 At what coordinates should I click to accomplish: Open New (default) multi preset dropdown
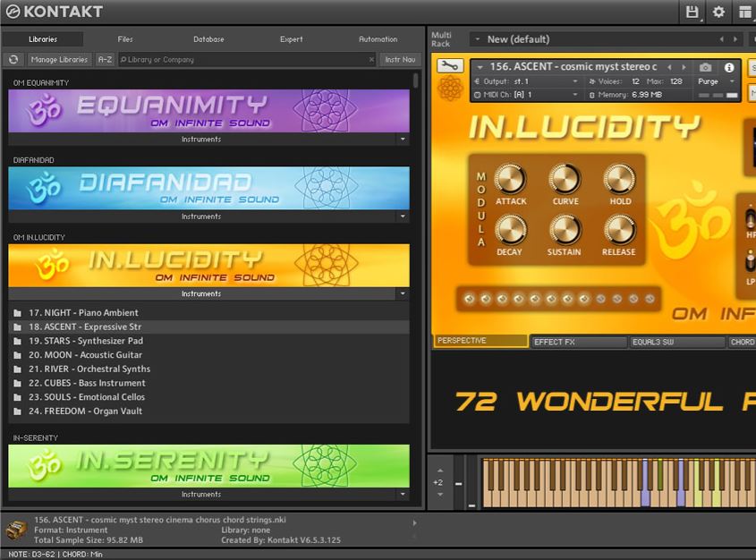click(x=478, y=39)
